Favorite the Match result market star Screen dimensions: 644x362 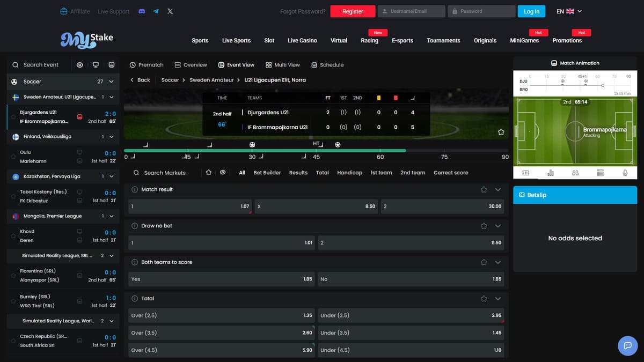[484, 189]
